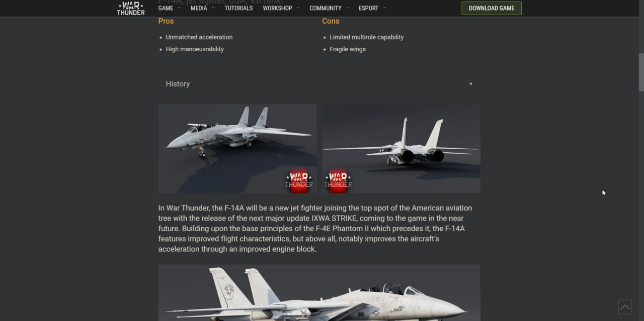This screenshot has width=644, height=321.
Task: Open the large F-14A side-view image
Action: [x=319, y=293]
